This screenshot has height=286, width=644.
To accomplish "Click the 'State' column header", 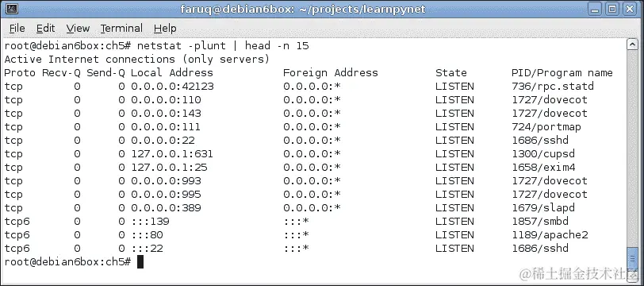I will pyautogui.click(x=451, y=73).
